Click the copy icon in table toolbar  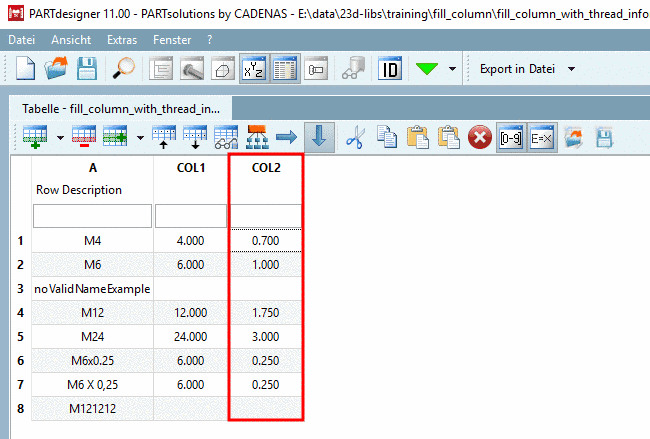pos(387,137)
